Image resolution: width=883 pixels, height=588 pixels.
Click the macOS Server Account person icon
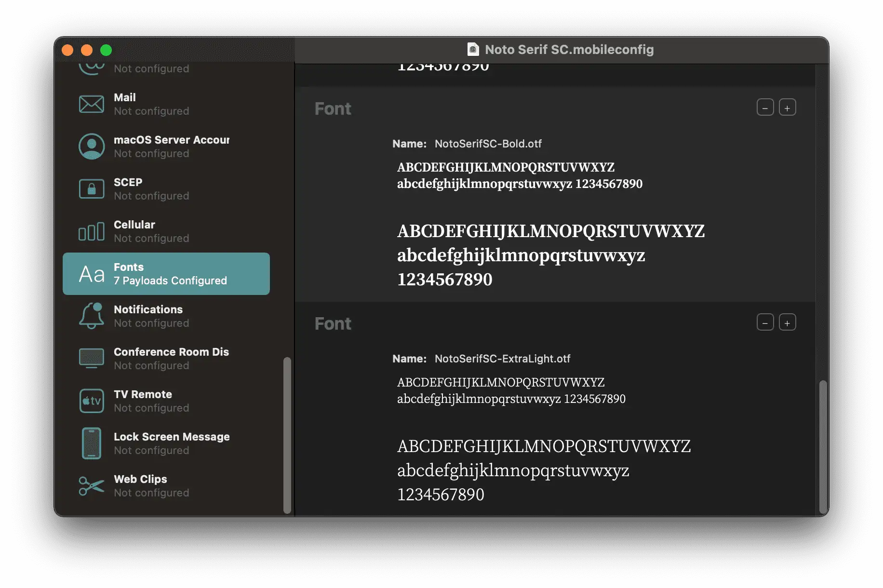pos(91,147)
